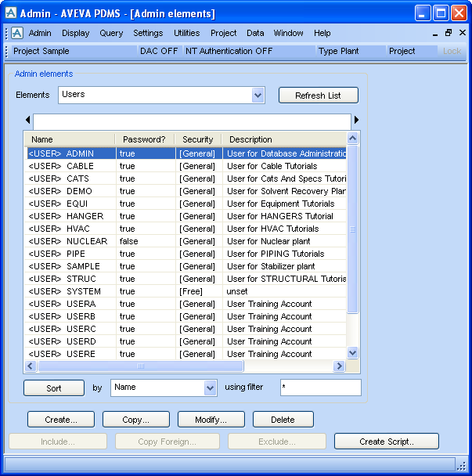This screenshot has width=472, height=476.
Task: Select the USERA user row
Action: click(x=186, y=304)
